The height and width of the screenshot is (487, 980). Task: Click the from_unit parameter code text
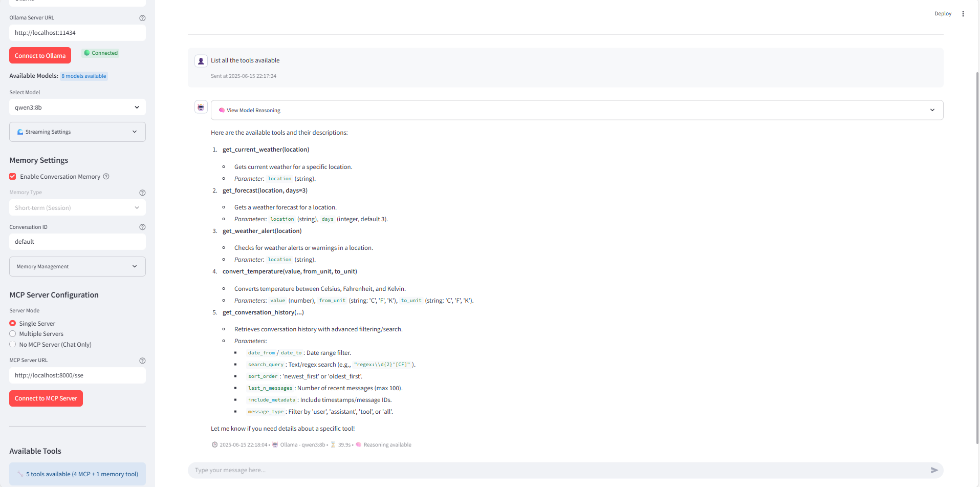tap(332, 301)
